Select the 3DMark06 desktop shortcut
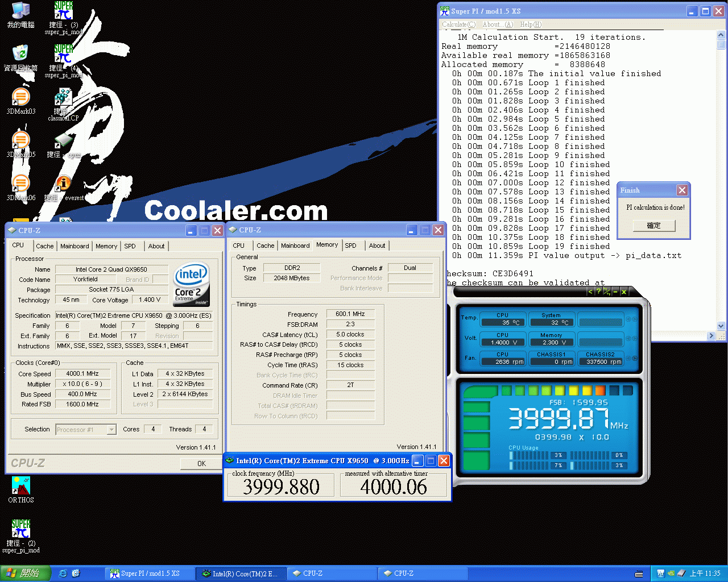Viewport: 728px width, 582px height. (21, 188)
